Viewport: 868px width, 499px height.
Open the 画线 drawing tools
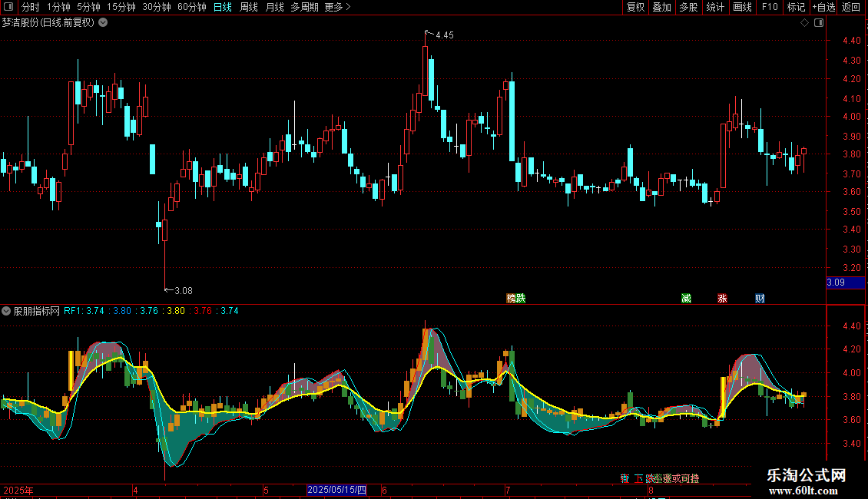(x=742, y=7)
